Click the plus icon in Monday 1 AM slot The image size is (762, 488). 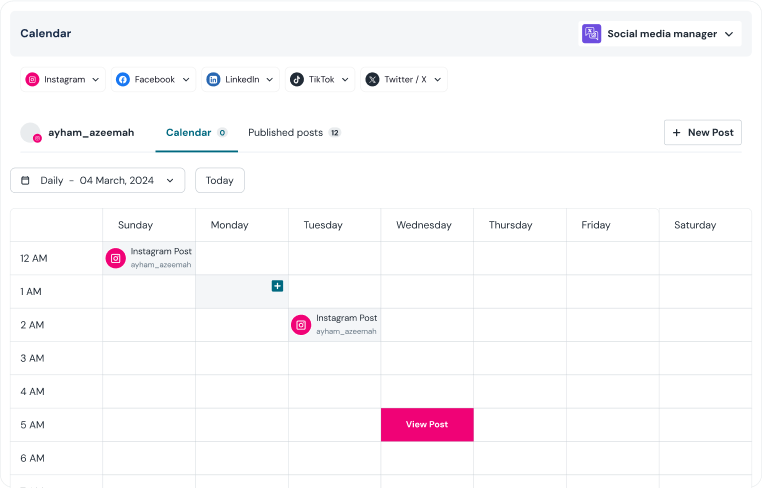tap(277, 286)
